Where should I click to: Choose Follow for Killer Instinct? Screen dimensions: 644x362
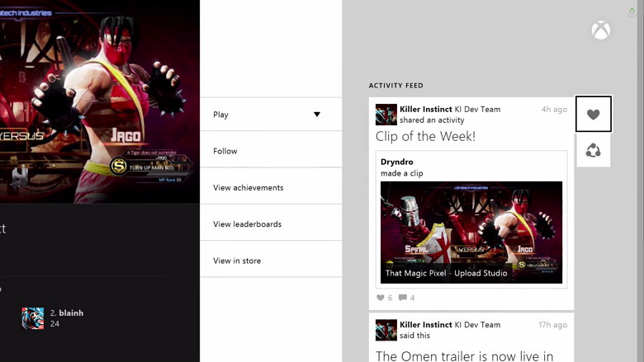point(271,151)
